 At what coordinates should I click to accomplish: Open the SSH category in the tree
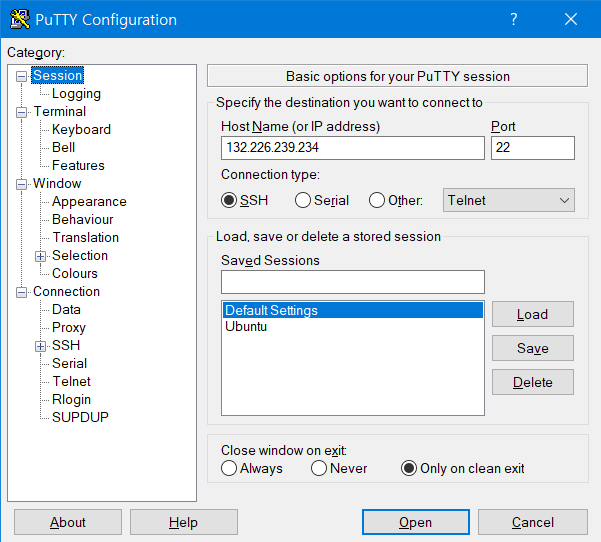pos(66,346)
